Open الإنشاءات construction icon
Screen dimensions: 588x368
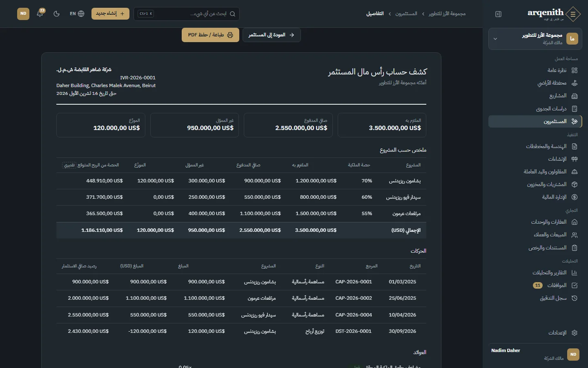[575, 159]
